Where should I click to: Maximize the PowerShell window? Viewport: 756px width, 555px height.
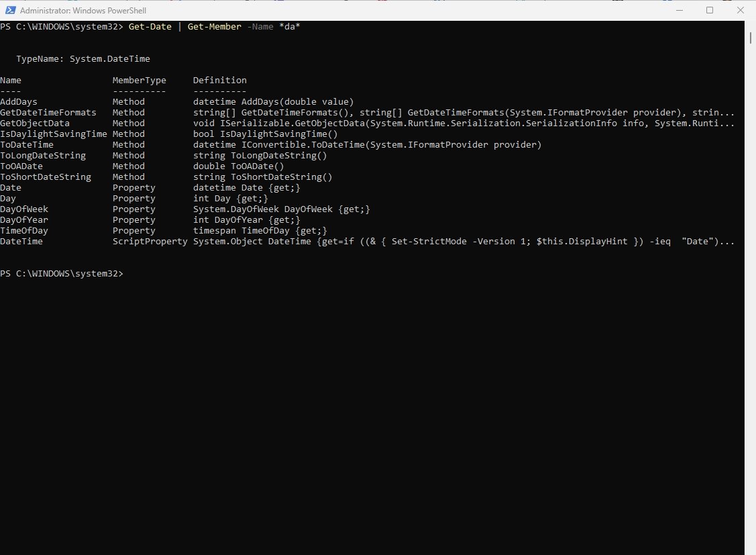click(710, 10)
